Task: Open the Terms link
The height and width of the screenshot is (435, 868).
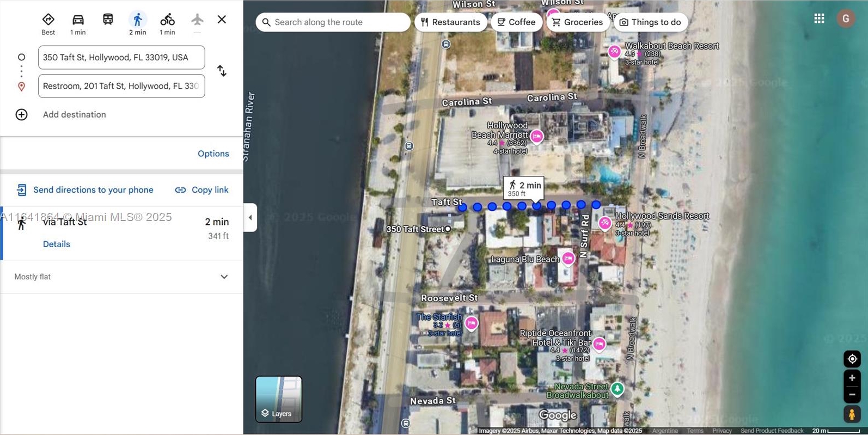Action: pos(695,431)
